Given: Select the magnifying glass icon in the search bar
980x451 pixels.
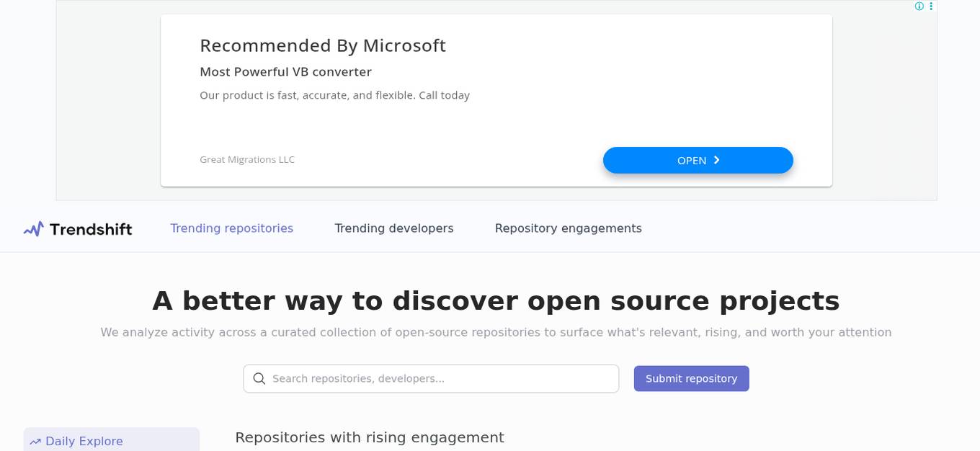Looking at the screenshot, I should coord(259,378).
